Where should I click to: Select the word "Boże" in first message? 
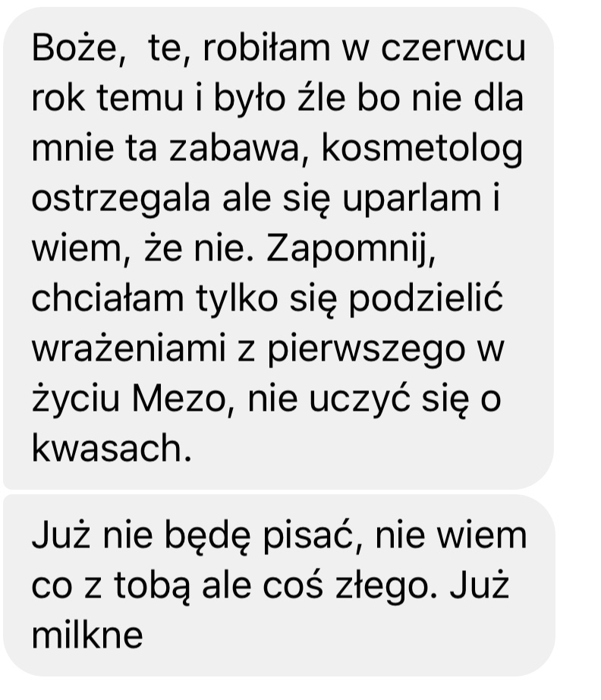(x=74, y=49)
